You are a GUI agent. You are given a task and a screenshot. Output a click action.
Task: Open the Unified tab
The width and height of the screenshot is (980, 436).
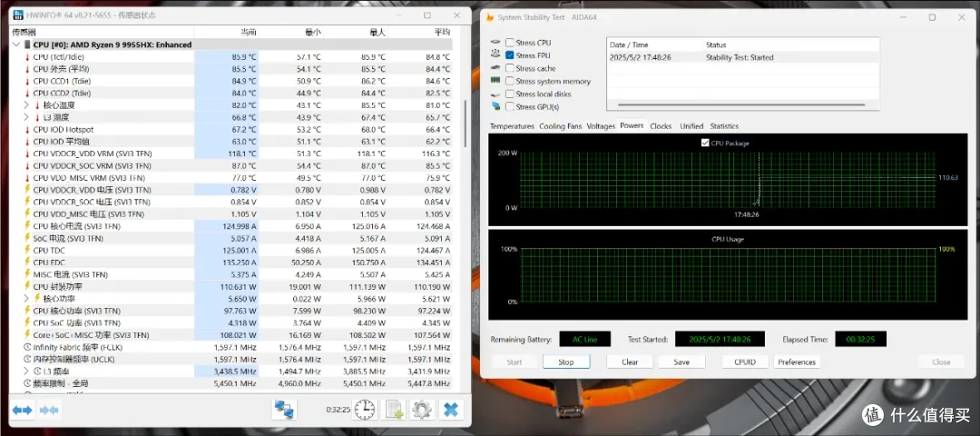[691, 126]
